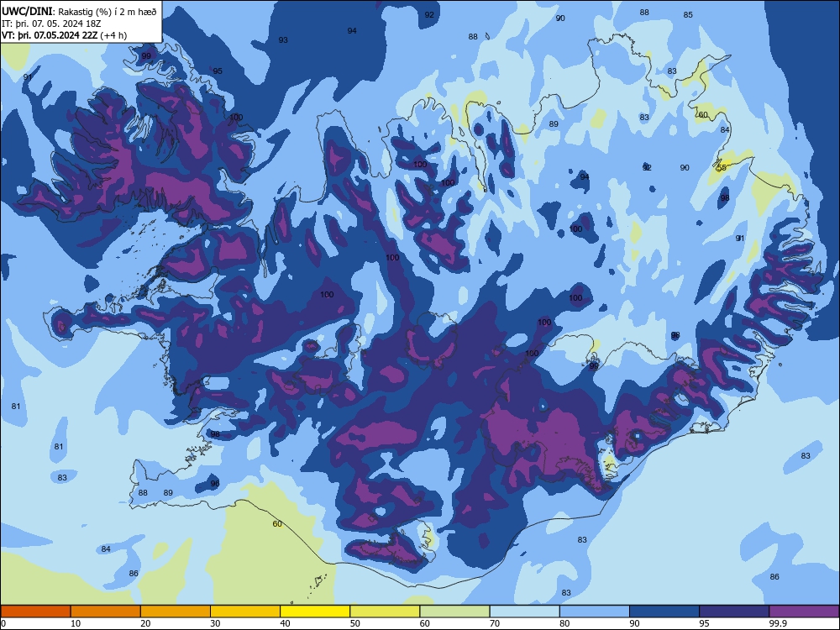
Task: Click the '20' legend tick label
Action: coord(145,623)
